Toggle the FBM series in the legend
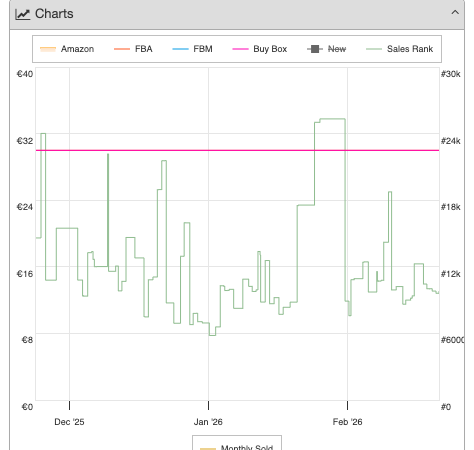This screenshot has width=474, height=450. coord(192,49)
